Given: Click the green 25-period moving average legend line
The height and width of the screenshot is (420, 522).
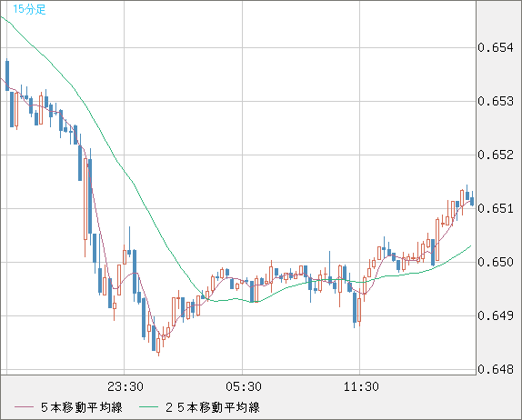Looking at the screenshot, I should tap(148, 407).
